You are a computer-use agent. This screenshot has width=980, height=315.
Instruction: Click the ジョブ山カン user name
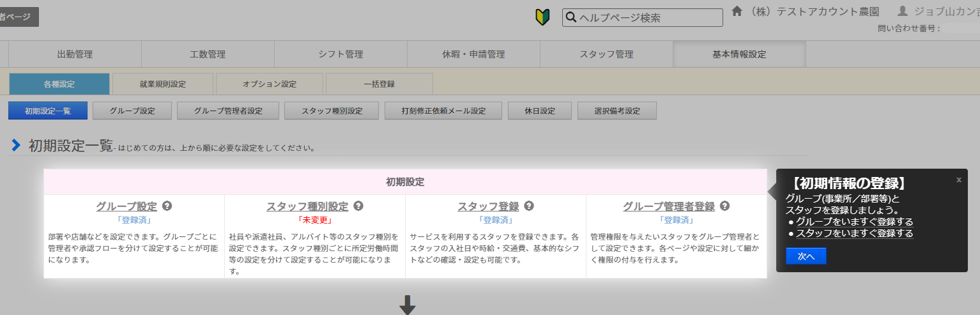[x=947, y=12]
